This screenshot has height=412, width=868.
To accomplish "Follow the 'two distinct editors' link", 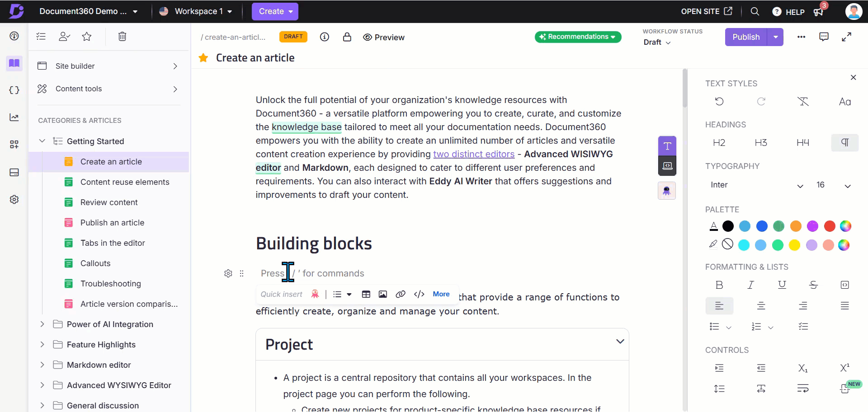I will [x=474, y=154].
